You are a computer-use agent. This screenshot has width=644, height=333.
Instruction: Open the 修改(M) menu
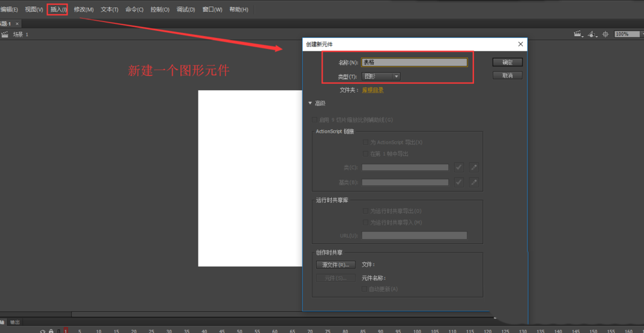84,10
